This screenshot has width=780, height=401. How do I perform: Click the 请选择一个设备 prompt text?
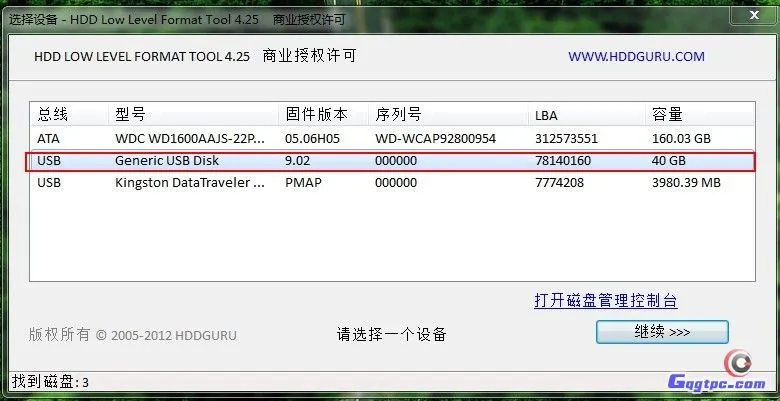(391, 334)
